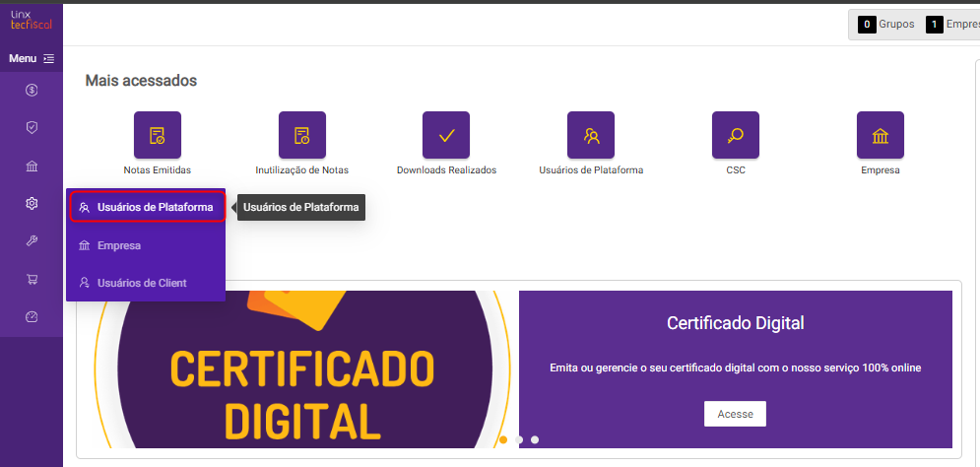Open the shopping cart sidebar menu
The width and height of the screenshot is (980, 467).
32,280
